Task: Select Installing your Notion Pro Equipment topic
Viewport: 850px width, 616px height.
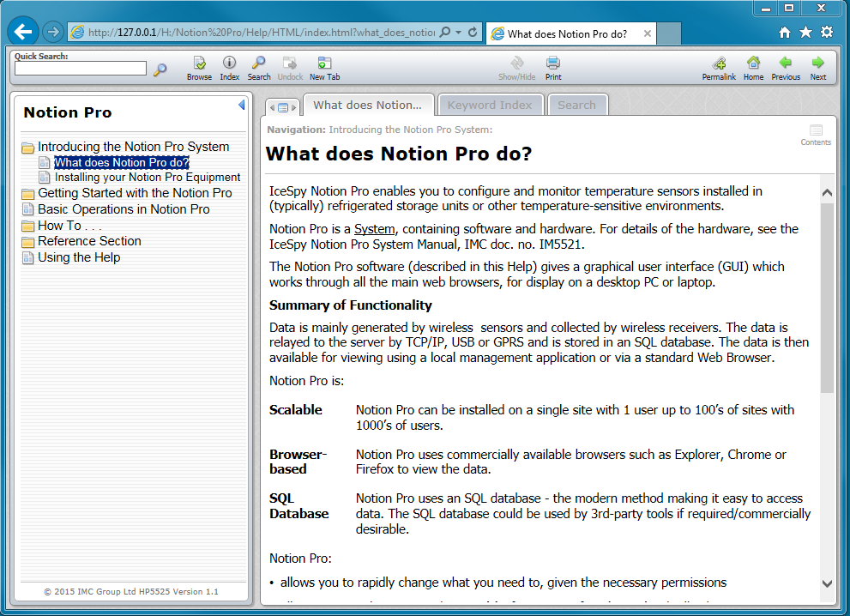Action: click(148, 178)
